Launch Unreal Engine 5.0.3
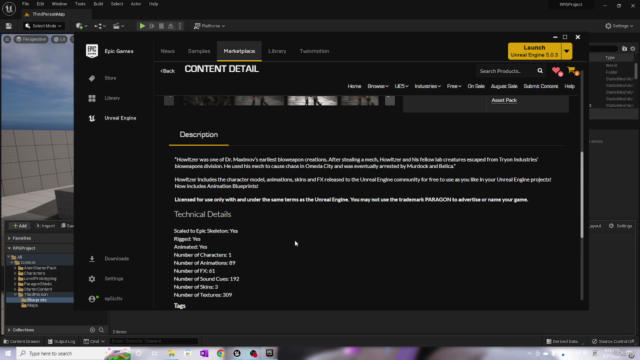 click(x=534, y=51)
